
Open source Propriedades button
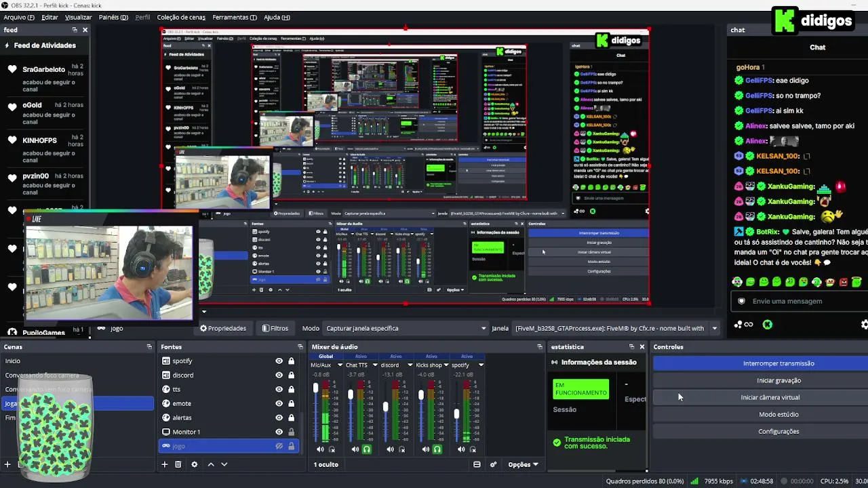point(223,328)
